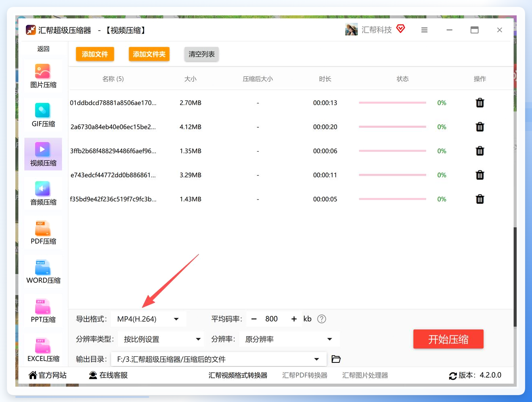
Task: Decrease average bitrate with minus button
Action: (254, 319)
